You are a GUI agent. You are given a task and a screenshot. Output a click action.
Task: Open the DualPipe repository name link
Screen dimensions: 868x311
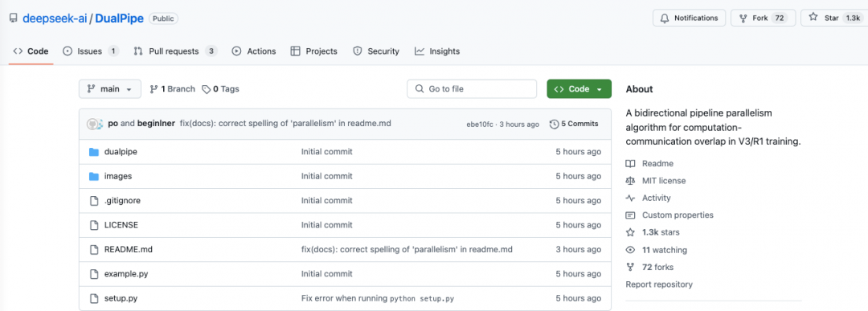click(119, 18)
